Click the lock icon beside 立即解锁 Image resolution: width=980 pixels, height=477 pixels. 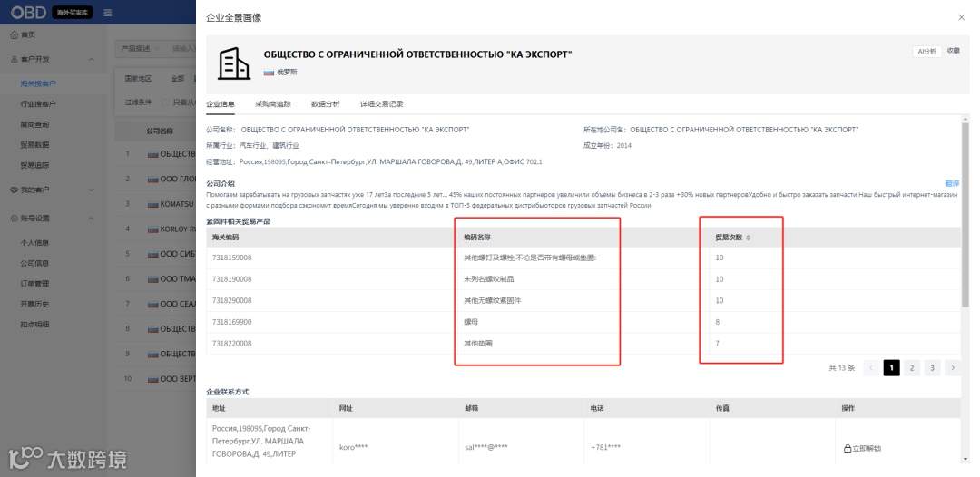(848, 448)
